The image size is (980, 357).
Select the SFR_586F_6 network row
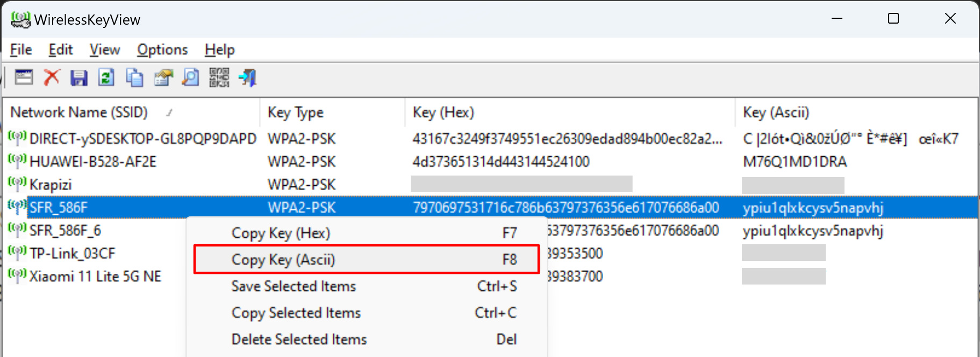pyautogui.click(x=65, y=231)
